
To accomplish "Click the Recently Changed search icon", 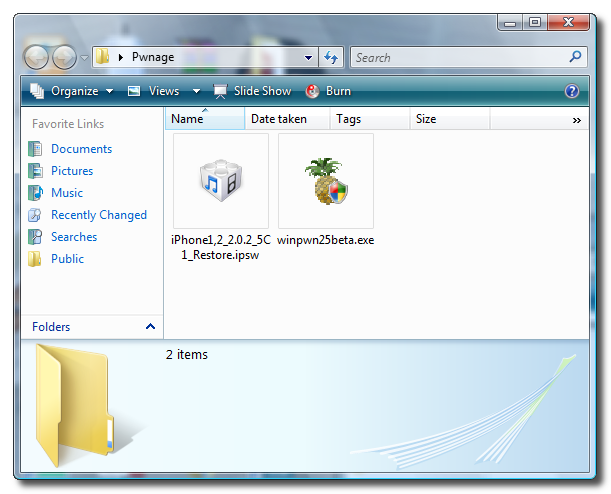I will tap(35, 215).
